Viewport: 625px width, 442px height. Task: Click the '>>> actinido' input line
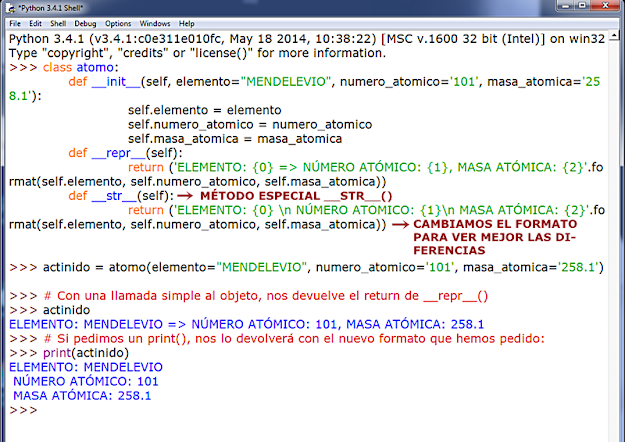(x=50, y=310)
